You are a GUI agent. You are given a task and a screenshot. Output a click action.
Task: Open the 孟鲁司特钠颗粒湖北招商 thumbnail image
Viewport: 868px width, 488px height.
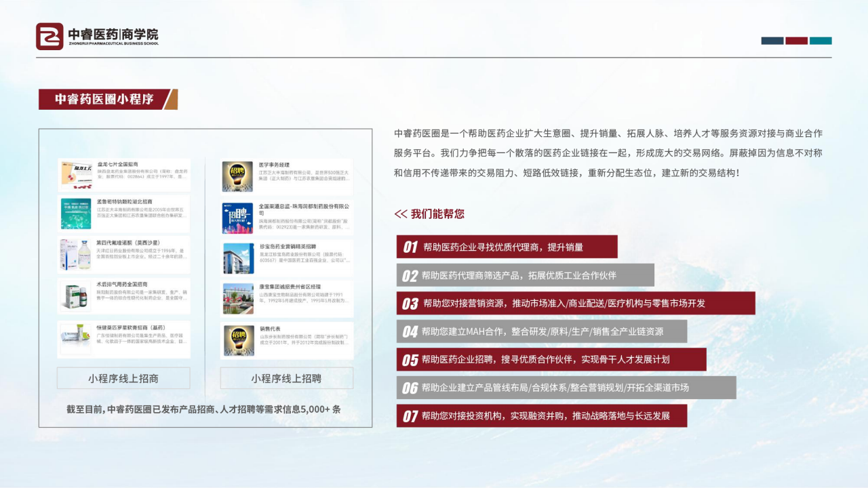pos(76,213)
